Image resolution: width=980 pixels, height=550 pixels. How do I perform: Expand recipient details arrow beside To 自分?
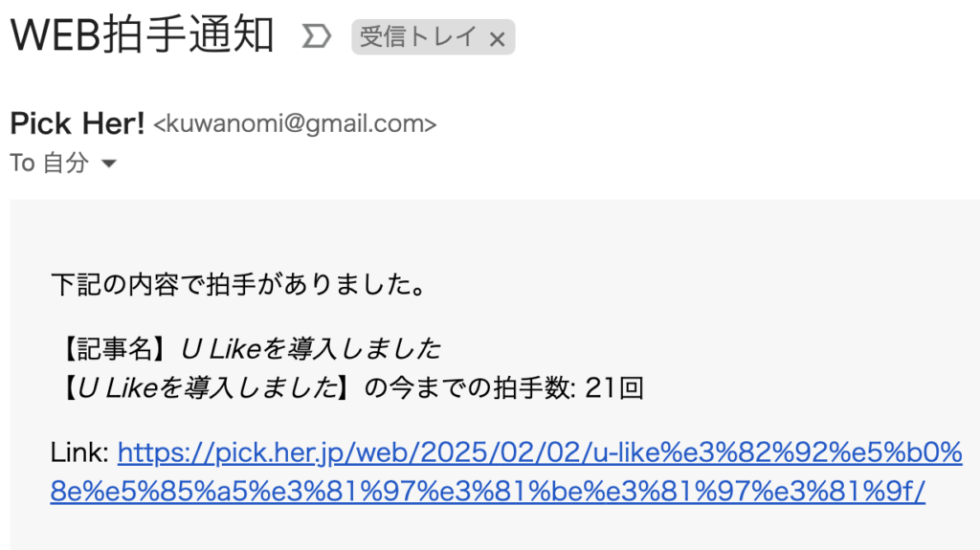pyautogui.click(x=109, y=164)
